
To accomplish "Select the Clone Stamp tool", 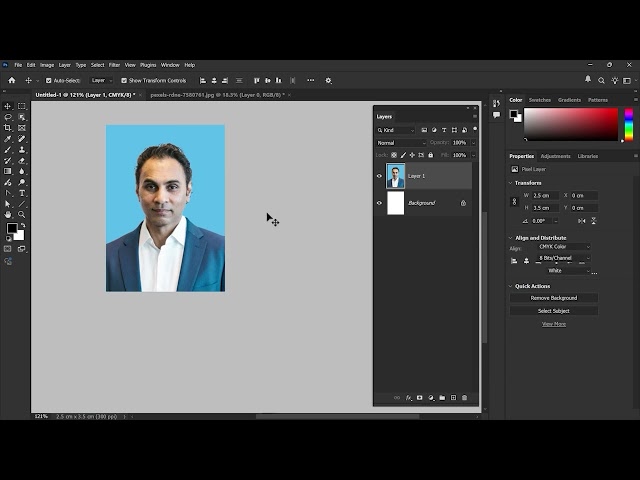I will (22, 150).
